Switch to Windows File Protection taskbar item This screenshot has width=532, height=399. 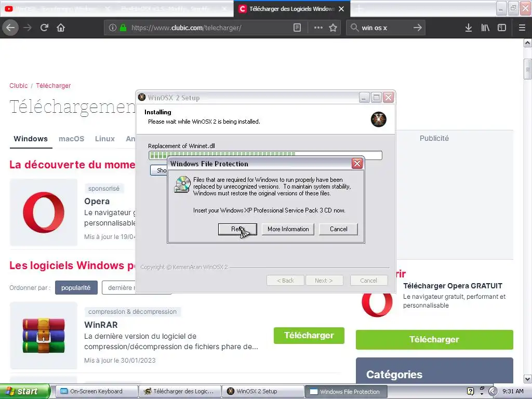346,392
